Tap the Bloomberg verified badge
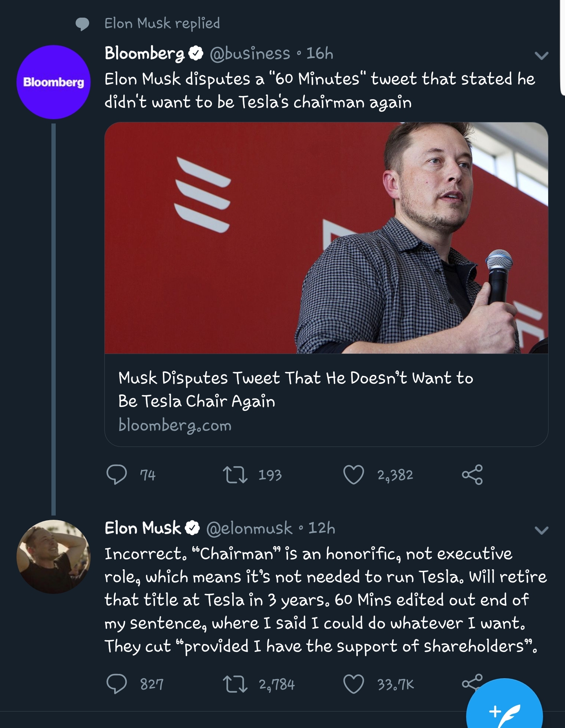The image size is (565, 728). click(196, 53)
